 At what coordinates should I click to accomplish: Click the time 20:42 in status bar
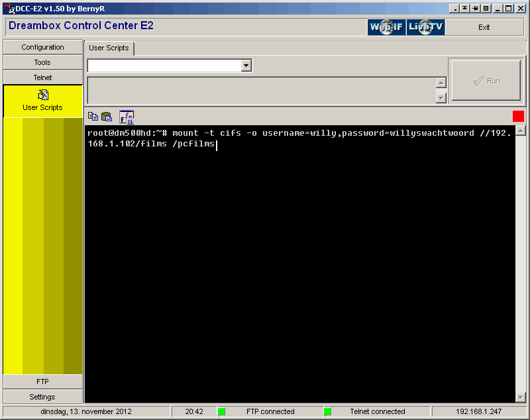click(194, 411)
